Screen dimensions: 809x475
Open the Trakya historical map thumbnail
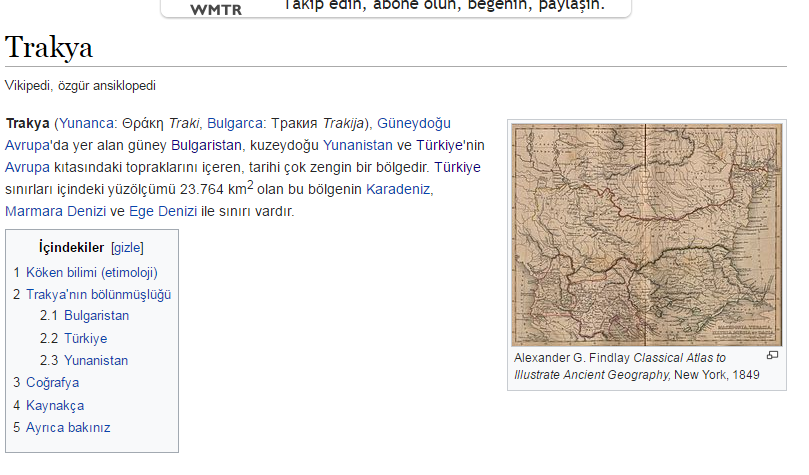click(x=646, y=235)
